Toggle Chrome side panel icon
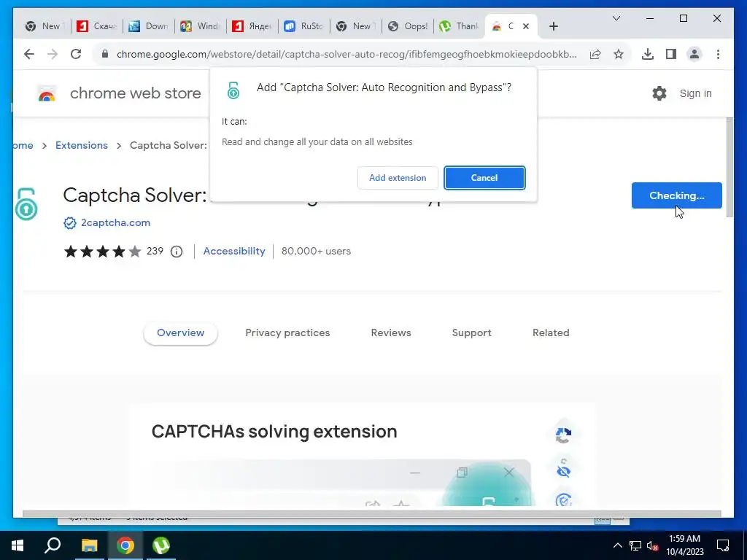 pos(671,54)
